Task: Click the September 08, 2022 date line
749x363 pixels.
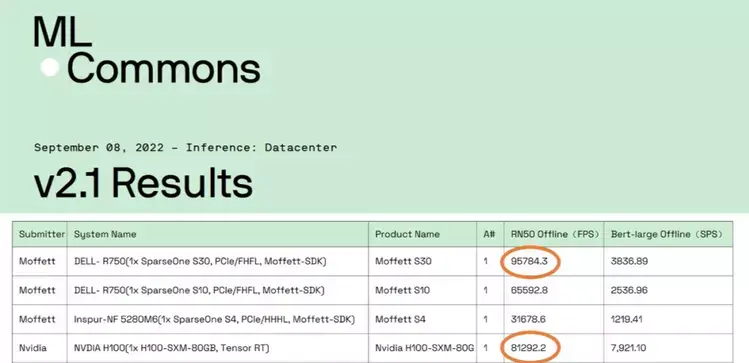Action: pos(185,147)
